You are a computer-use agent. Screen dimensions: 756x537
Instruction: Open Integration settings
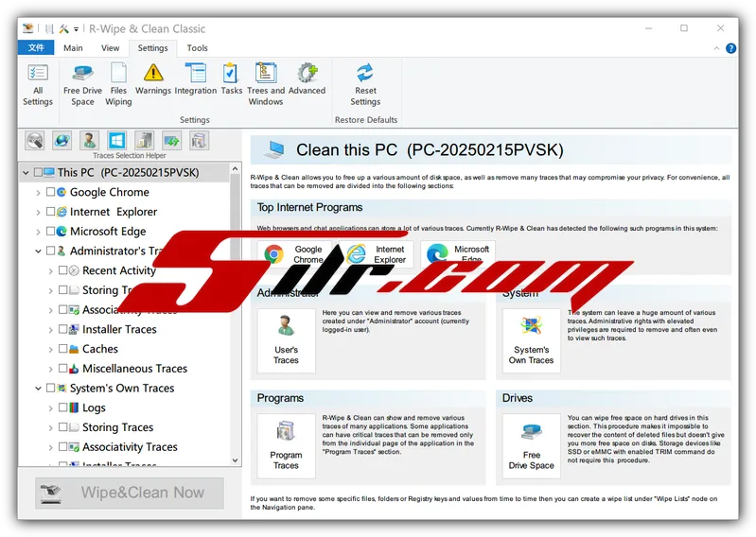(x=195, y=79)
